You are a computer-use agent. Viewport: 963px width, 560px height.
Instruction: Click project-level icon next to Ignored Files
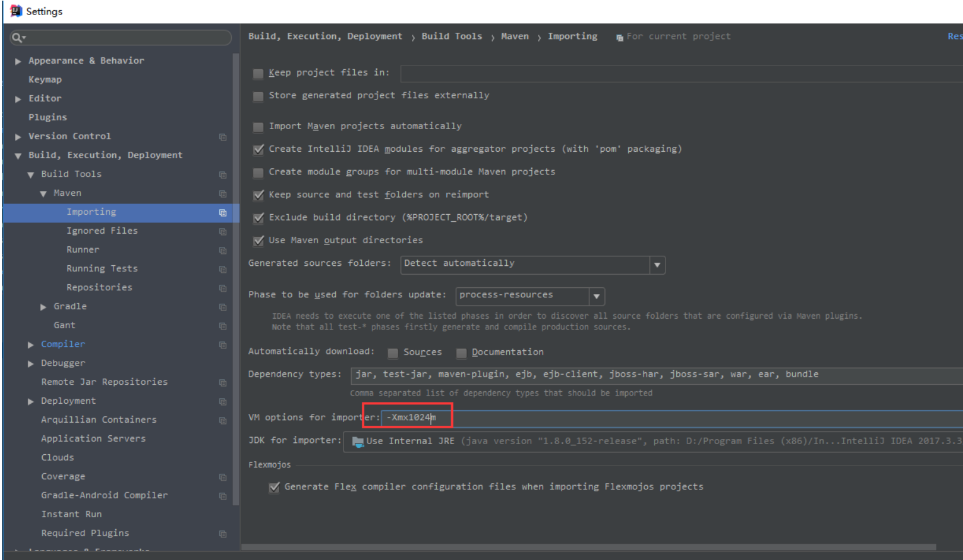(x=222, y=231)
